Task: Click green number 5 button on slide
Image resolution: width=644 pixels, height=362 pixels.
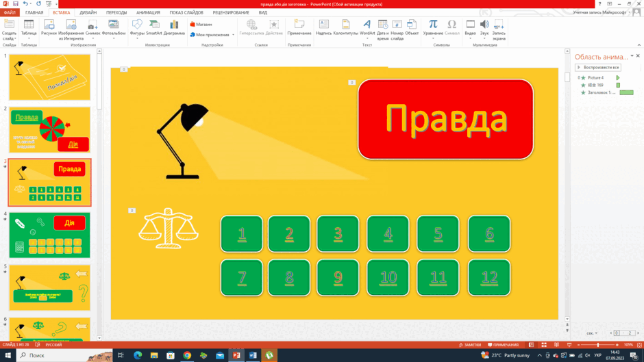Action: point(438,233)
